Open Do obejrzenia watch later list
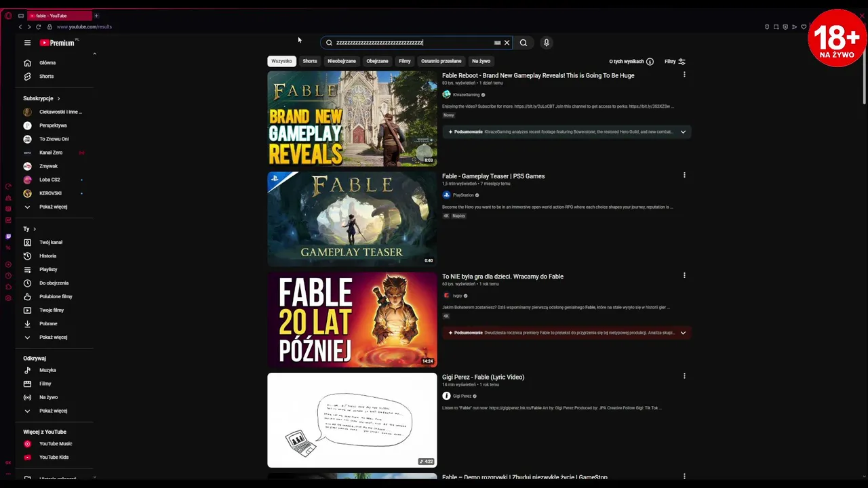This screenshot has height=488, width=868. click(x=54, y=283)
